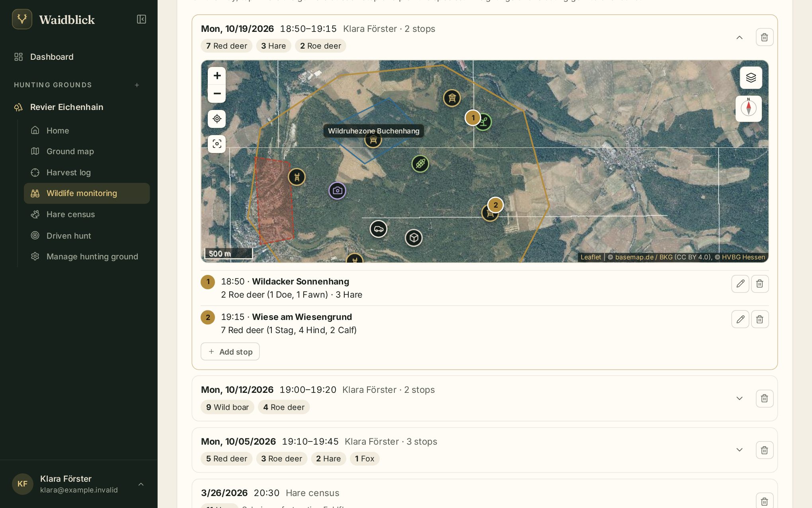Select stop marker 2 on the map

coord(496,205)
